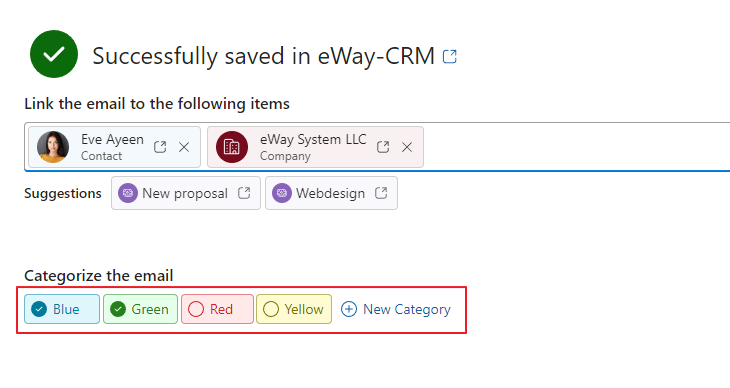Open saved email in eWay-CRM via title icon

449,57
